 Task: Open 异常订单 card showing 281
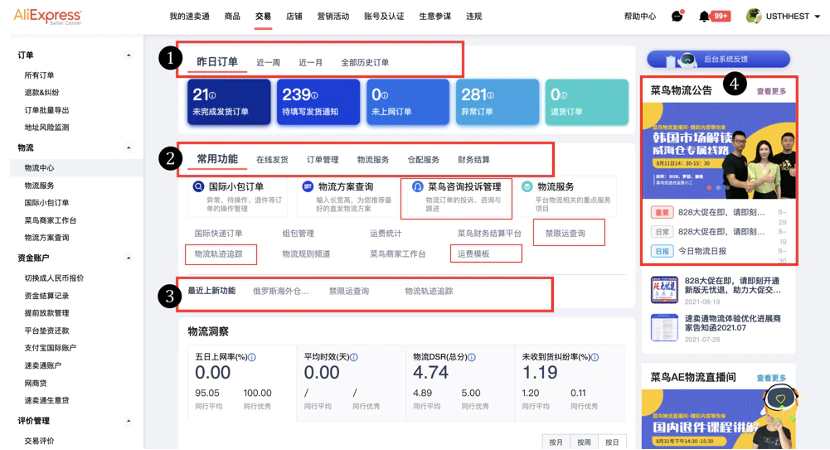click(x=497, y=102)
